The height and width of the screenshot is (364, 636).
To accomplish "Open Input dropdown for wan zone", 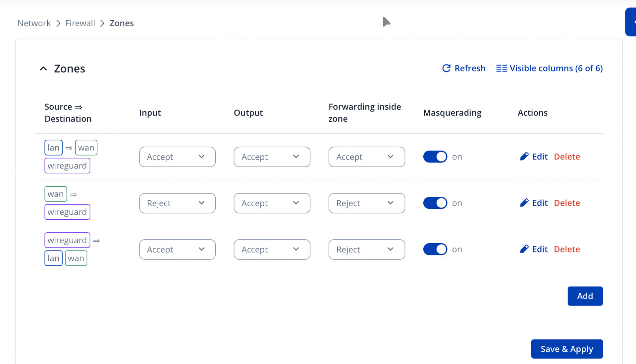I will pyautogui.click(x=177, y=203).
